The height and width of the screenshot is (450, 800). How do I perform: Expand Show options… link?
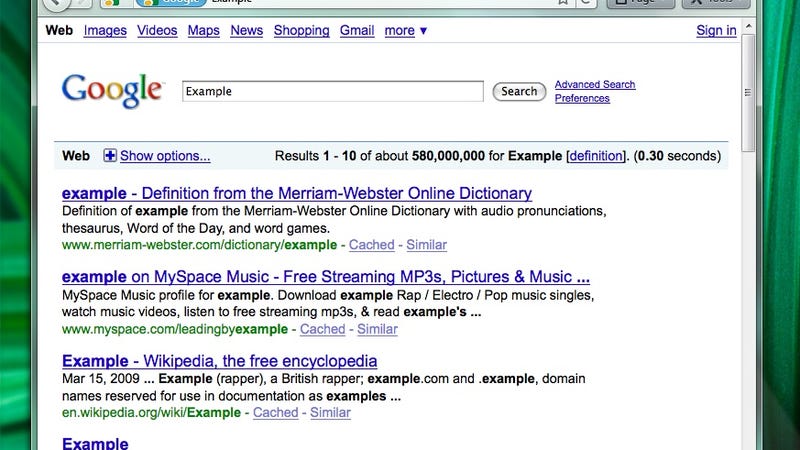point(165,156)
